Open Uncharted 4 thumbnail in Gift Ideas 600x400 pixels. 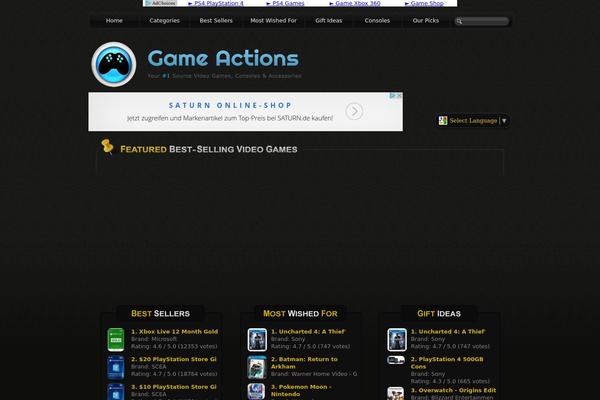click(396, 340)
